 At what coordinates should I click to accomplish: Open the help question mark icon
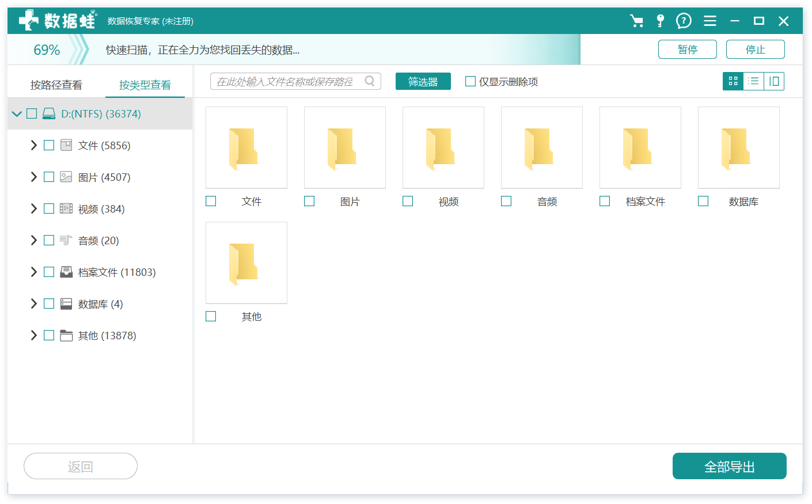tap(684, 21)
